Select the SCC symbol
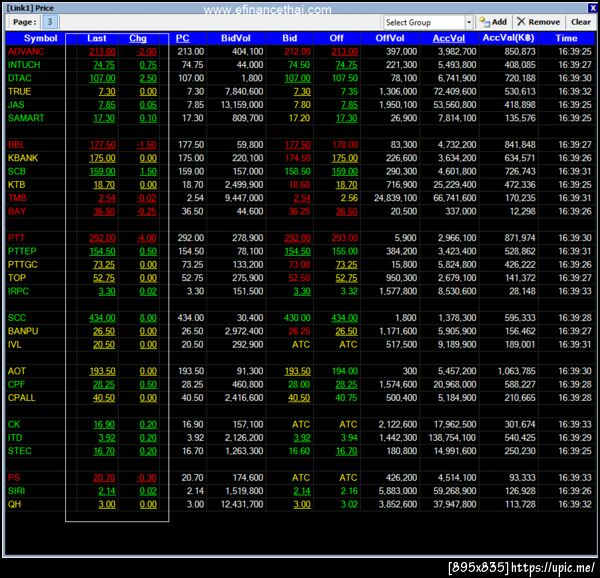Screen dimensions: 600x578 pos(16,318)
